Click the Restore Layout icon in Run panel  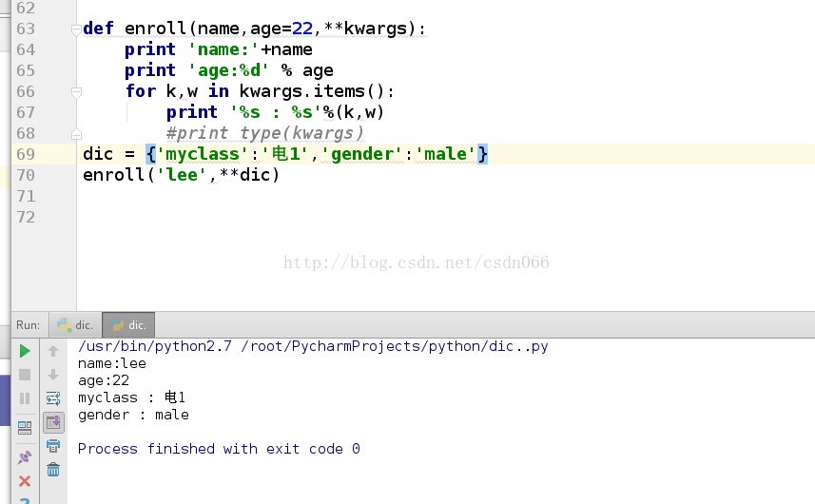coord(25,428)
